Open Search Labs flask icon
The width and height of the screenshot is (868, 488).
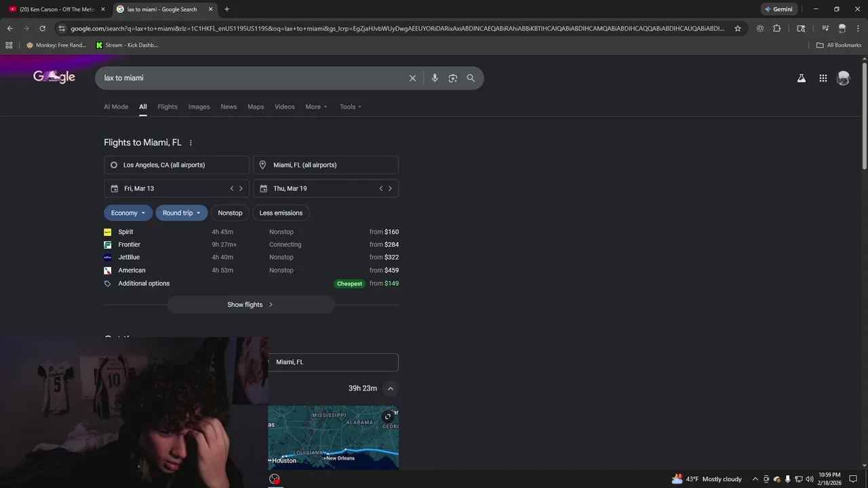[802, 78]
